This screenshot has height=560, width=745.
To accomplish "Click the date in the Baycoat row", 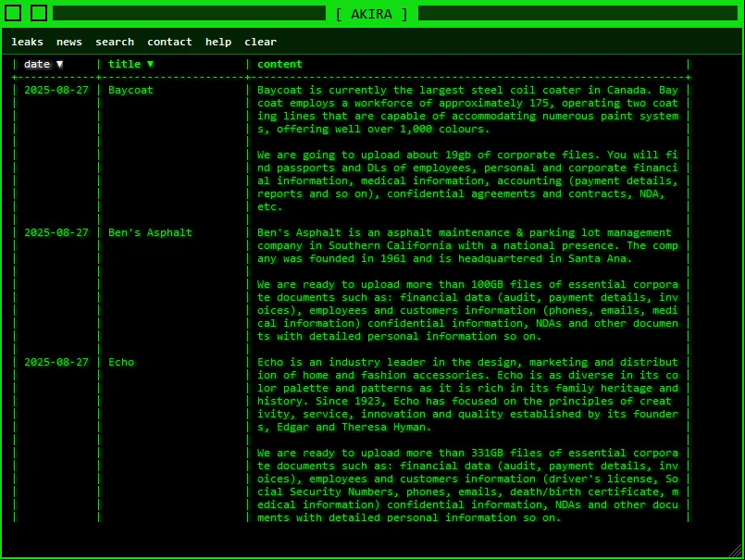I will [56, 91].
